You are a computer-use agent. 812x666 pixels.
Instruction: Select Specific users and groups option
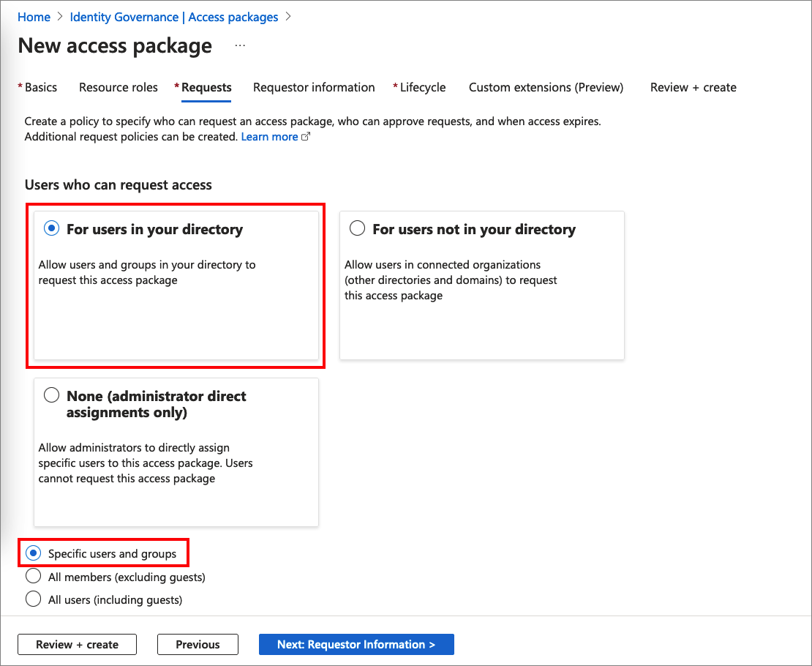tap(34, 554)
